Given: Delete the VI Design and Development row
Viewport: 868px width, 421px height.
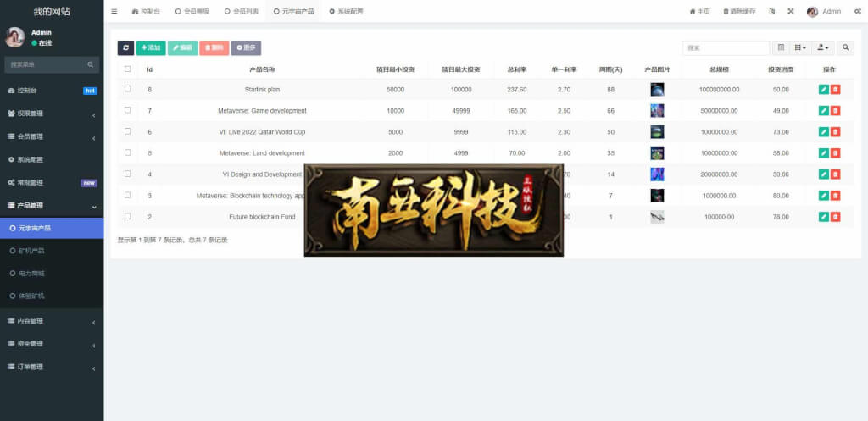Looking at the screenshot, I should point(835,174).
